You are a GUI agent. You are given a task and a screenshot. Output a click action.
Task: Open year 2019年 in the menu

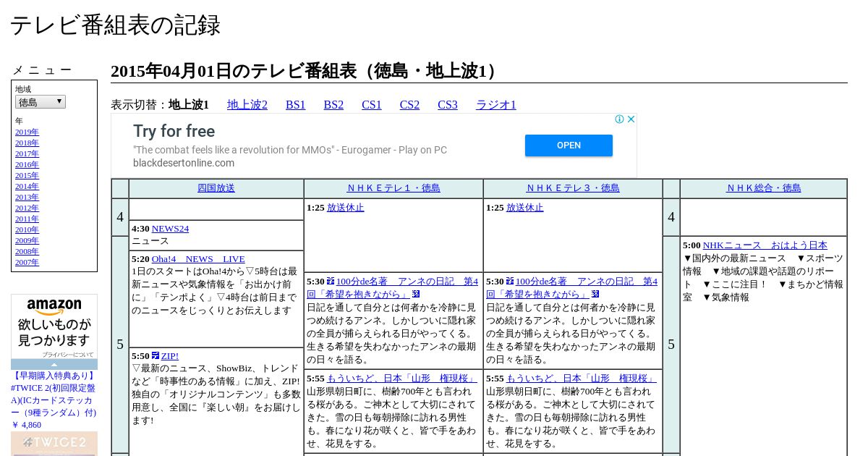[x=27, y=132]
